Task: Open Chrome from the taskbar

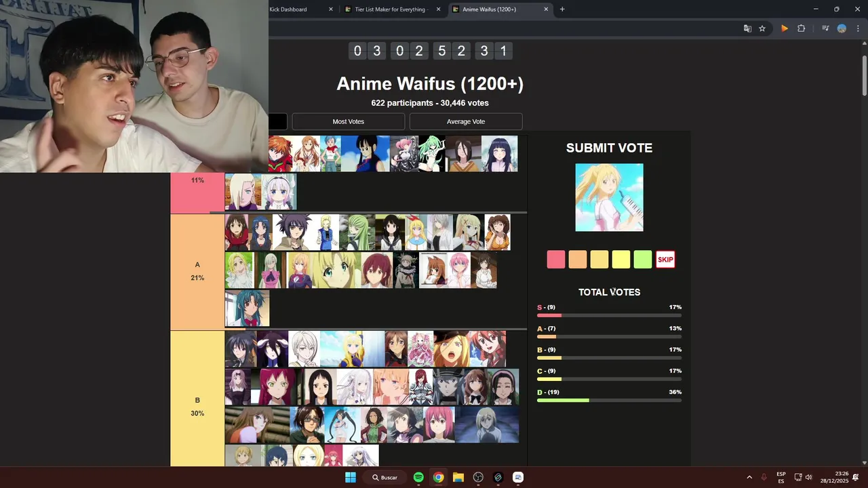Action: (439, 477)
